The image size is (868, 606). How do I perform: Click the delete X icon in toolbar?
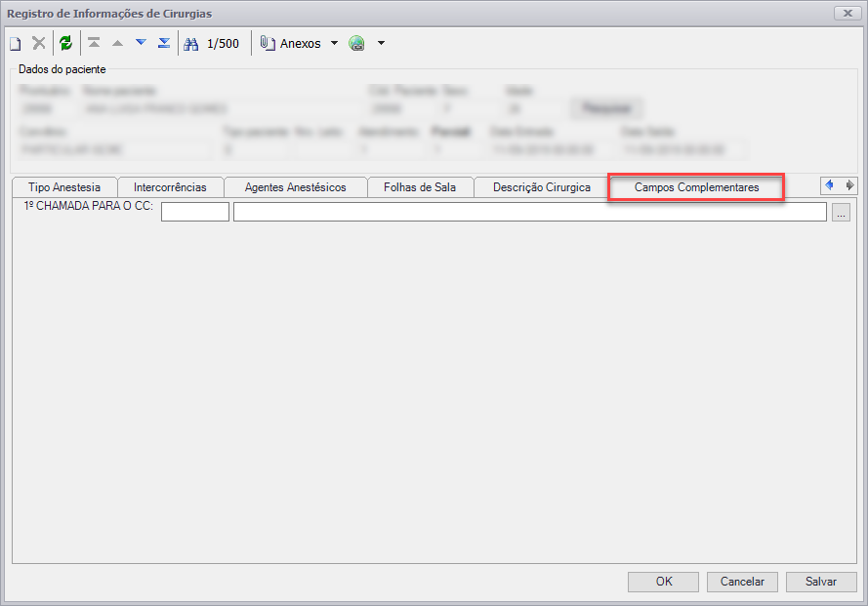click(x=39, y=43)
